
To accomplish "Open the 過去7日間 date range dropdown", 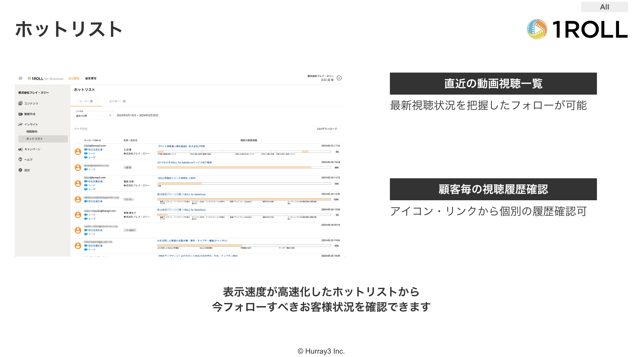I will click(94, 115).
